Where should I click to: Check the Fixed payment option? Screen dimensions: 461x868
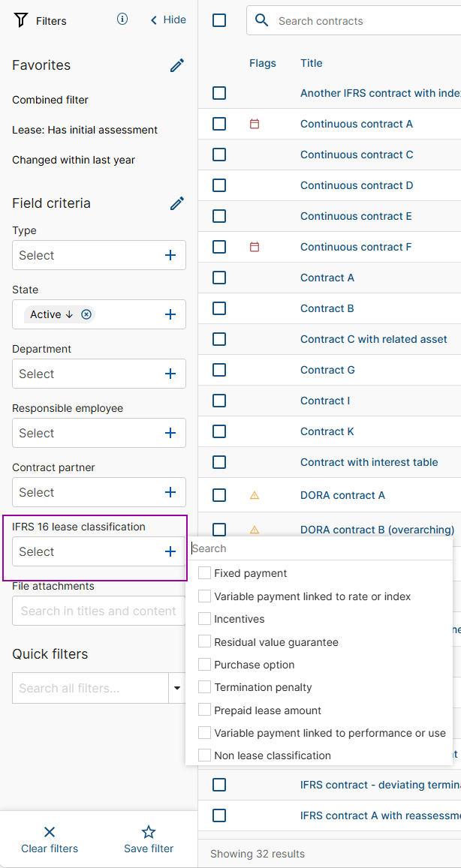[x=204, y=573]
